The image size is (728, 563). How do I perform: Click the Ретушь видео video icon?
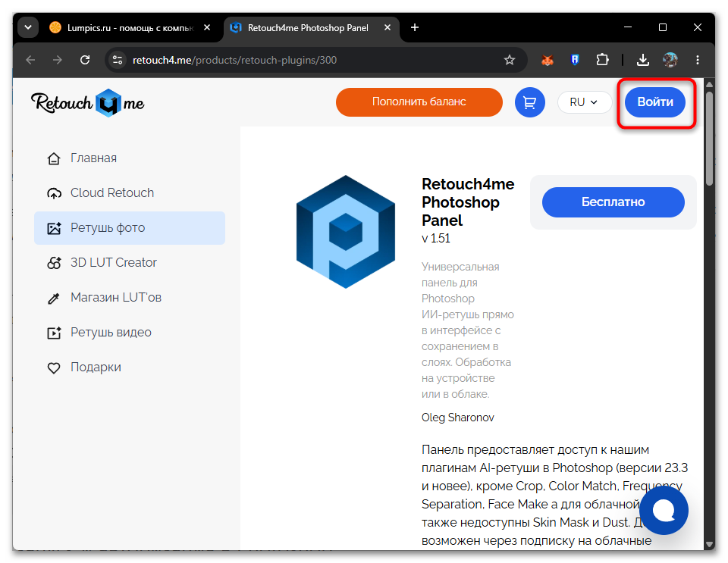coord(54,333)
